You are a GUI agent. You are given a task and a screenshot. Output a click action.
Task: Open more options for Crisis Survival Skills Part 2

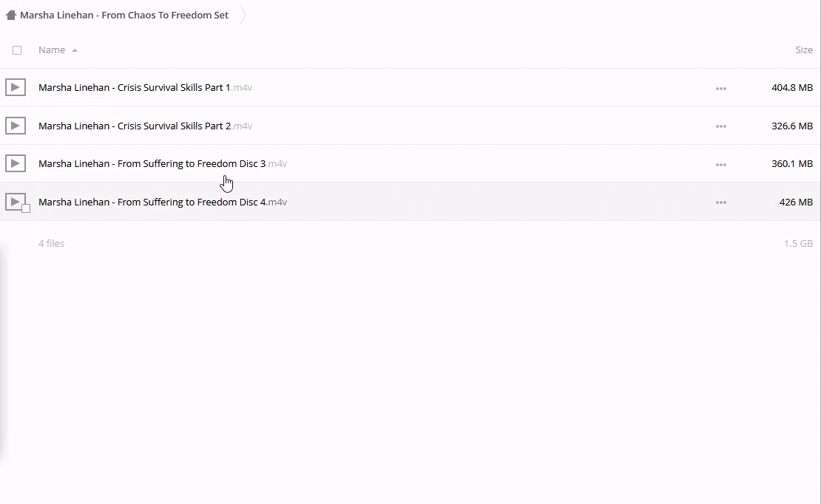720,126
